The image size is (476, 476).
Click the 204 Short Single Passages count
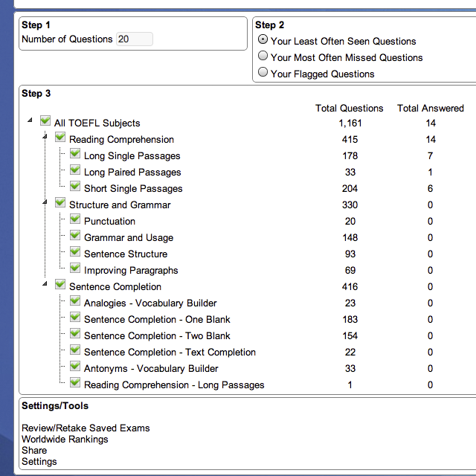pyautogui.click(x=350, y=189)
